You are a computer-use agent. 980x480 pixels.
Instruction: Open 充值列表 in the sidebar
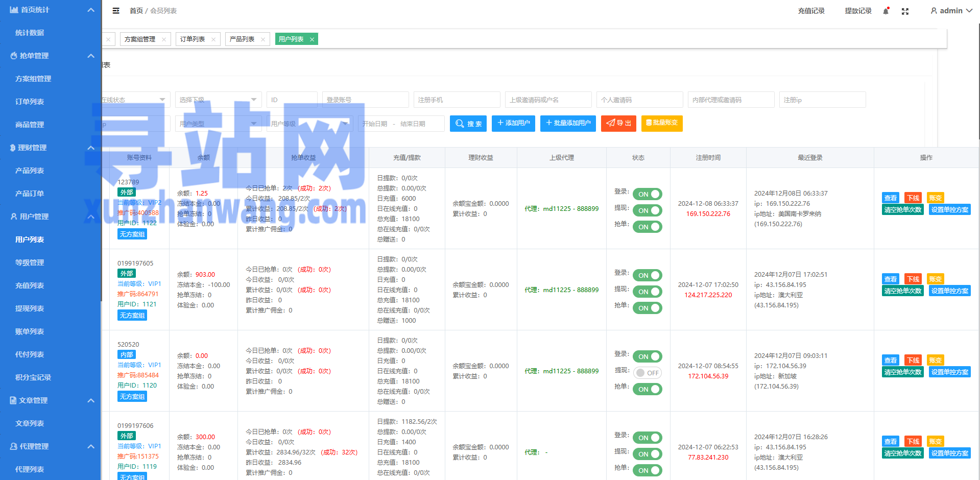30,285
